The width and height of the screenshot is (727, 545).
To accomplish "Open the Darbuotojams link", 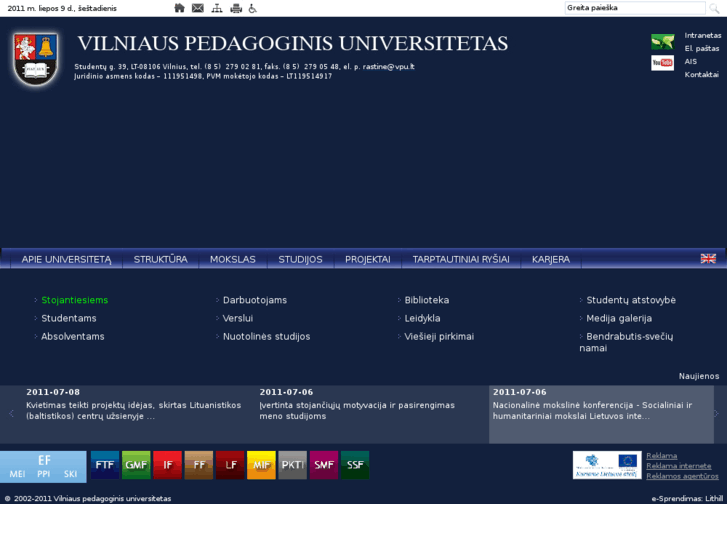I will point(255,300).
